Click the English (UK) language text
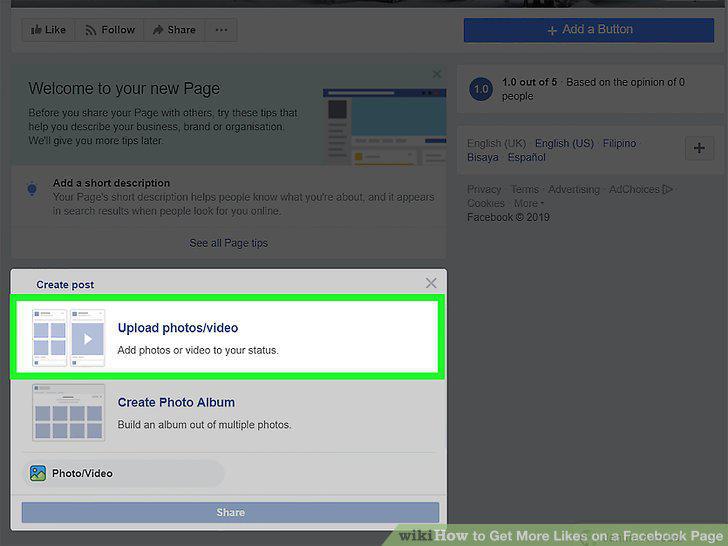 click(496, 143)
